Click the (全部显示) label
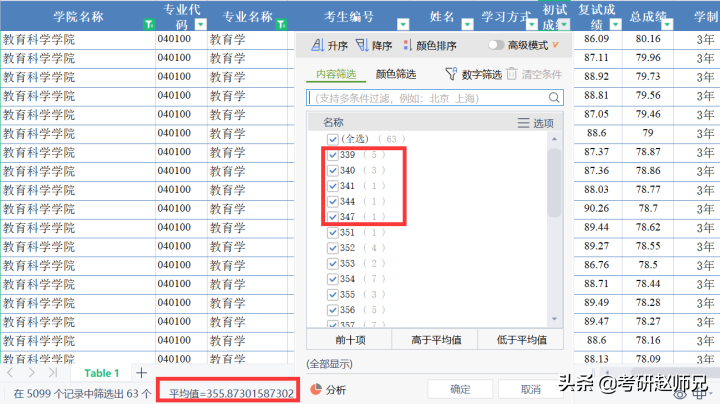 [329, 365]
